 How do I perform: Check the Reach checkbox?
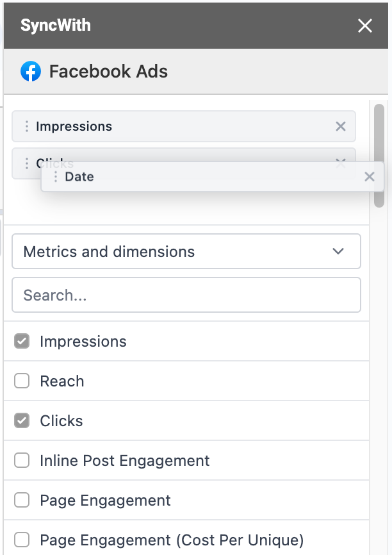point(22,381)
